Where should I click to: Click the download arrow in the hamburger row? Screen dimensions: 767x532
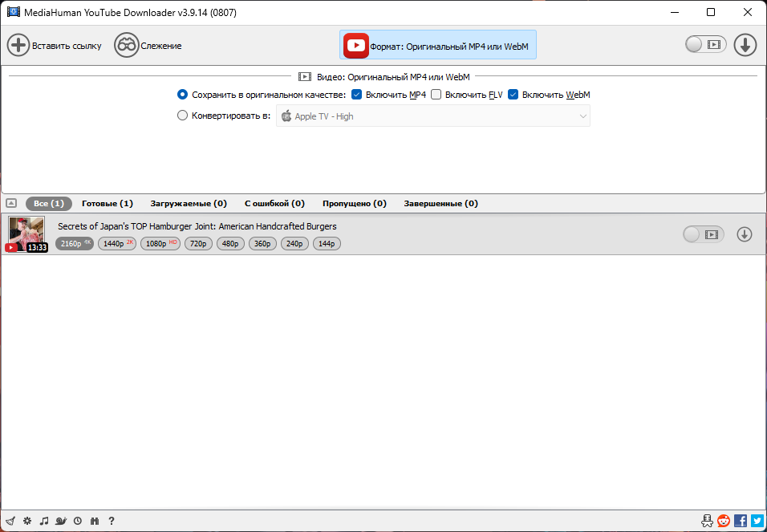[x=745, y=234]
